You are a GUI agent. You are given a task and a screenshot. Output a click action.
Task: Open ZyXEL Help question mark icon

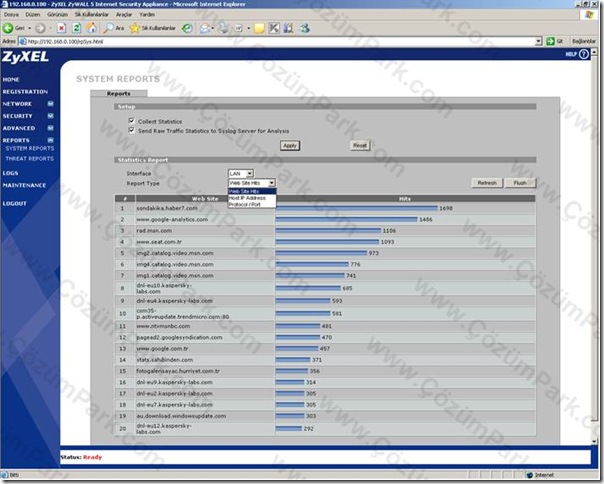(584, 54)
